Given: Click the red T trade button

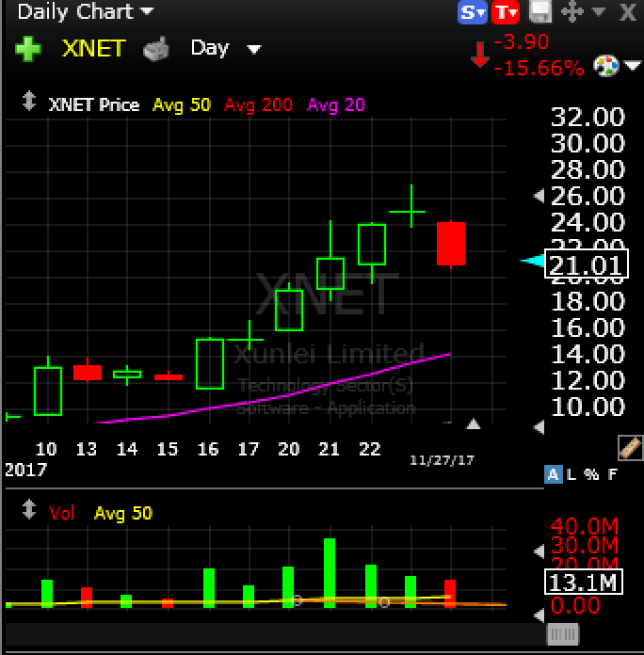Looking at the screenshot, I should [506, 12].
